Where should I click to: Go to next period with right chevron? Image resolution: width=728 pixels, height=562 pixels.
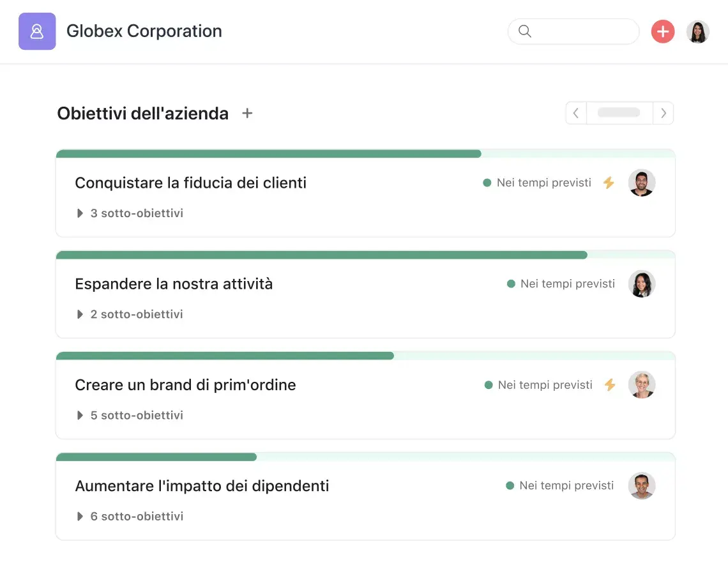[664, 113]
